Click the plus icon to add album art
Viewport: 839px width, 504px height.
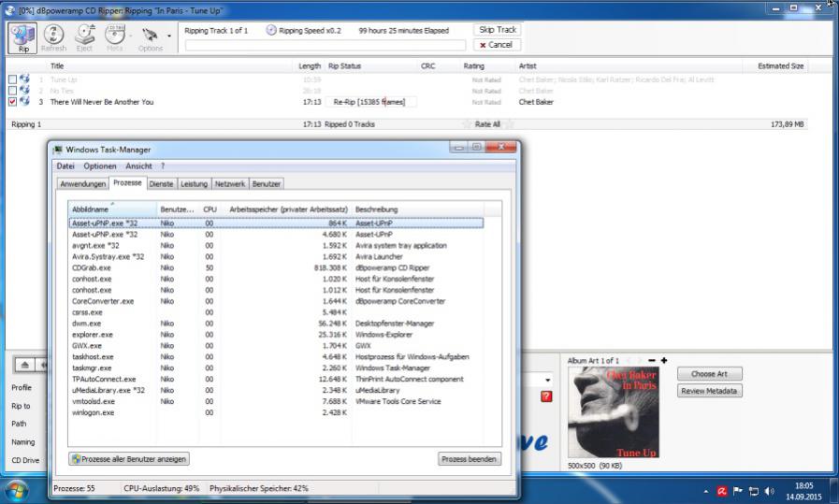pyautogui.click(x=664, y=361)
